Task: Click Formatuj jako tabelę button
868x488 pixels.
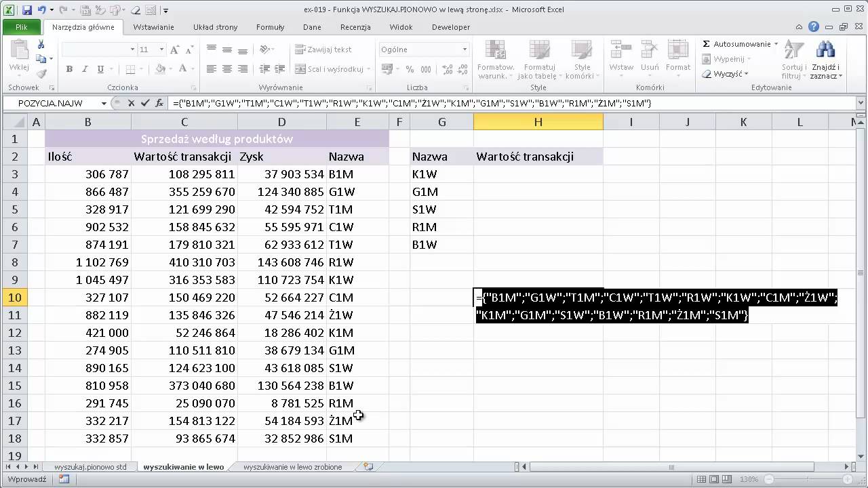Action: tap(540, 60)
